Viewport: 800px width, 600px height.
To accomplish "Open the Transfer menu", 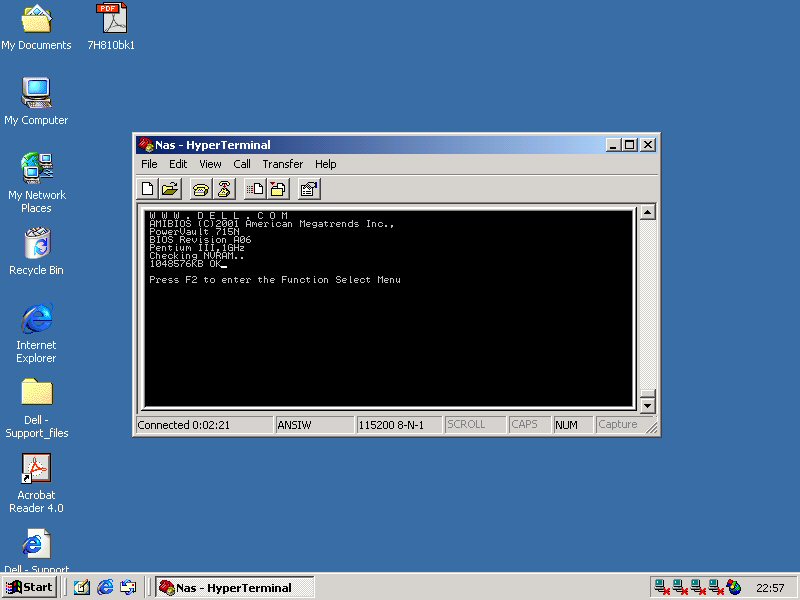I will pyautogui.click(x=283, y=164).
